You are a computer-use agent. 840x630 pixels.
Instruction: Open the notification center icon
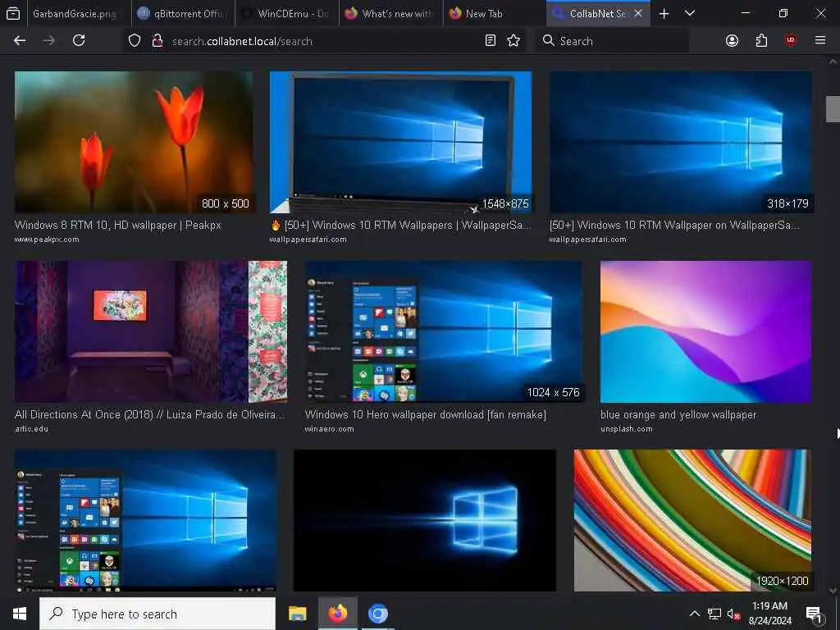(814, 614)
